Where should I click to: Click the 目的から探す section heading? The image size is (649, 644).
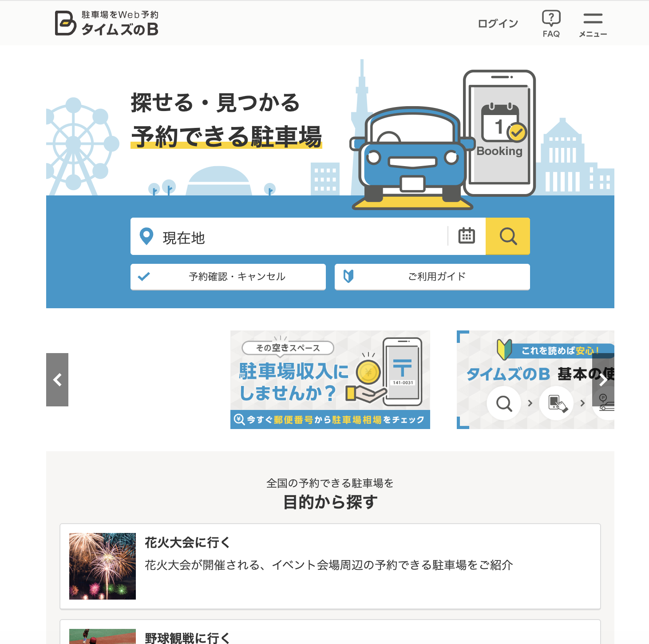click(330, 502)
